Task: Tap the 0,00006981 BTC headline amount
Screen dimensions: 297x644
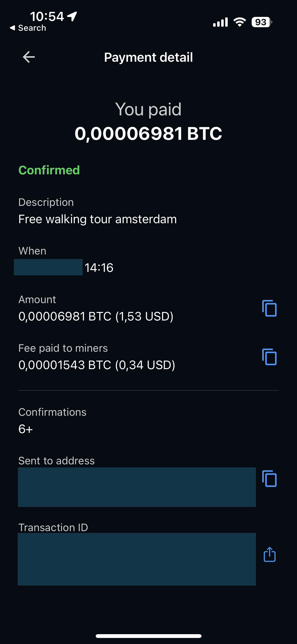Action: (x=148, y=133)
